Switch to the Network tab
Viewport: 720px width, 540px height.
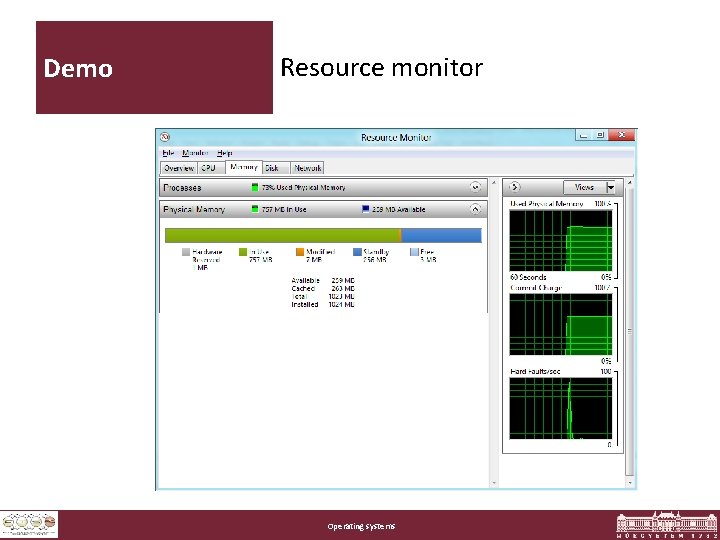[x=307, y=168]
